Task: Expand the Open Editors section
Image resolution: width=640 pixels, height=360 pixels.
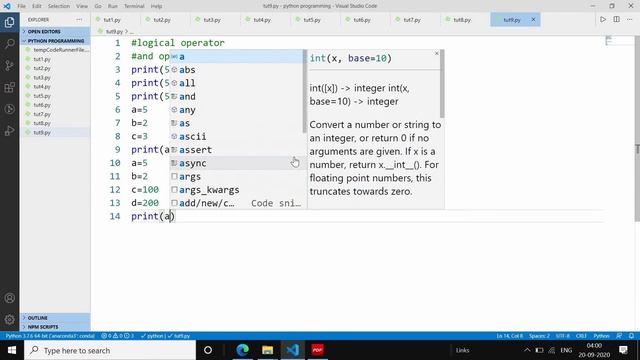Action: tap(55, 31)
